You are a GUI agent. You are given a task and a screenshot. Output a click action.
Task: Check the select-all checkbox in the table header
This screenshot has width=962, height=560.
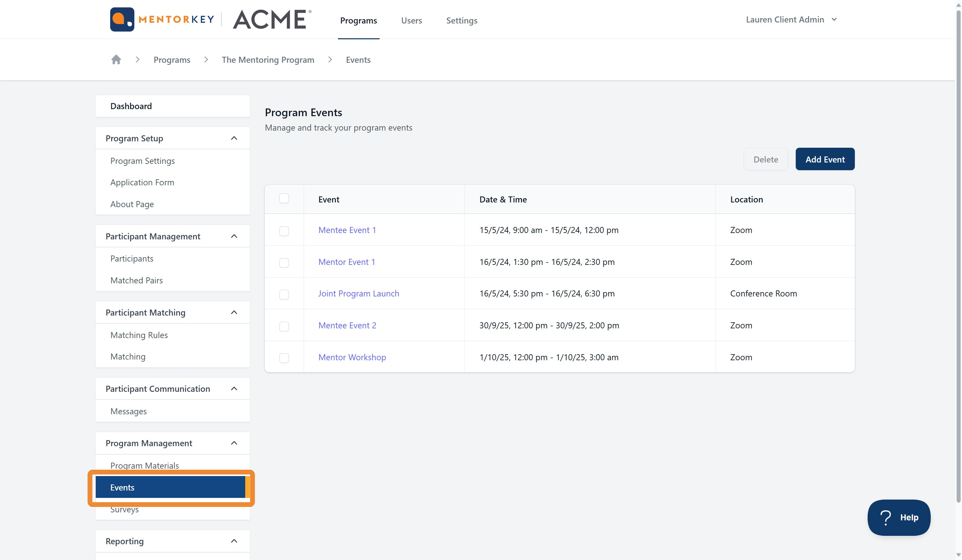tap(284, 198)
